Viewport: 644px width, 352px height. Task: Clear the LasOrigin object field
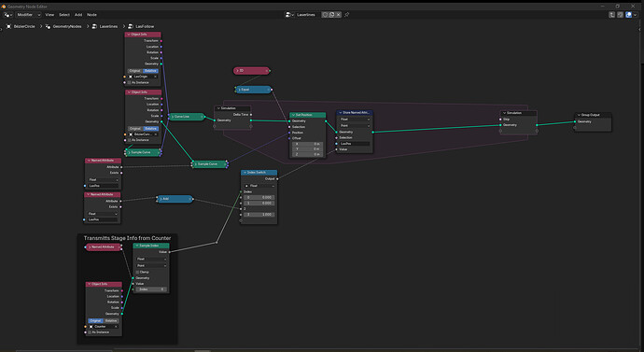155,77
